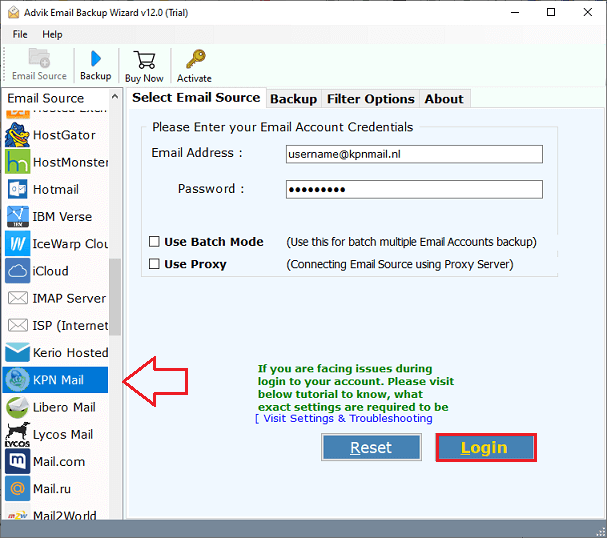Select Mail.ru label in list

pyautogui.click(x=52, y=488)
